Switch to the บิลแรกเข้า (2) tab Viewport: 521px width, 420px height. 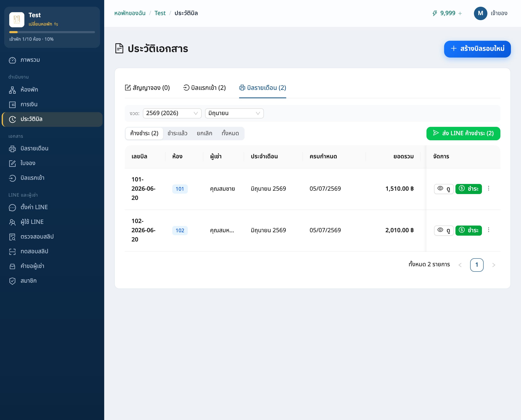pos(204,88)
